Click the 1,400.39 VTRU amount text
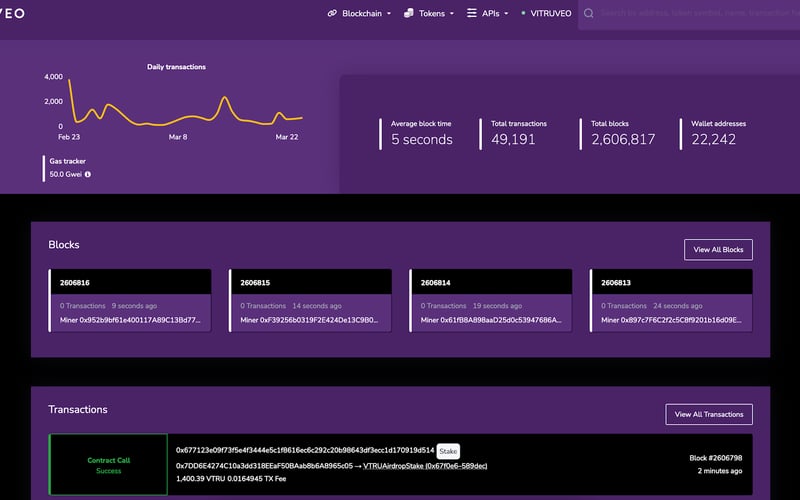This screenshot has height=500, width=800. [x=201, y=479]
